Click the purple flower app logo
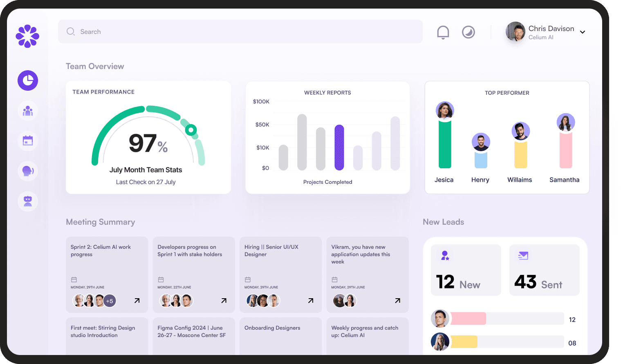 point(27,36)
